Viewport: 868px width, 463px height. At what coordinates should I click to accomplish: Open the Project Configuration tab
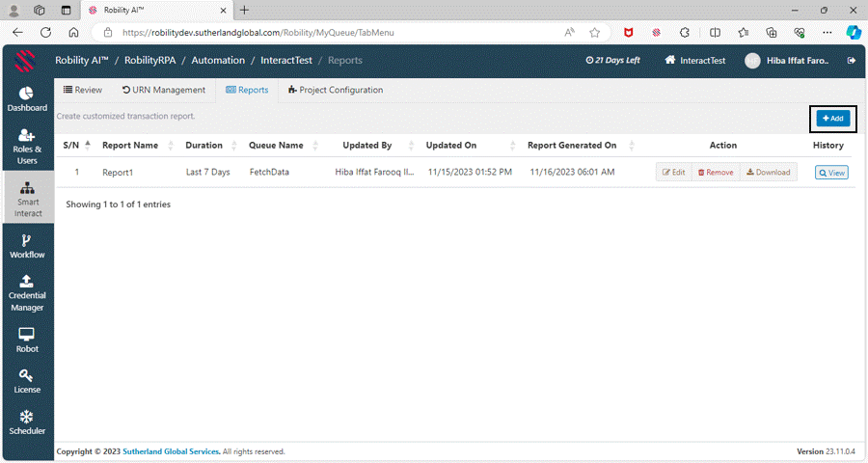pos(336,90)
